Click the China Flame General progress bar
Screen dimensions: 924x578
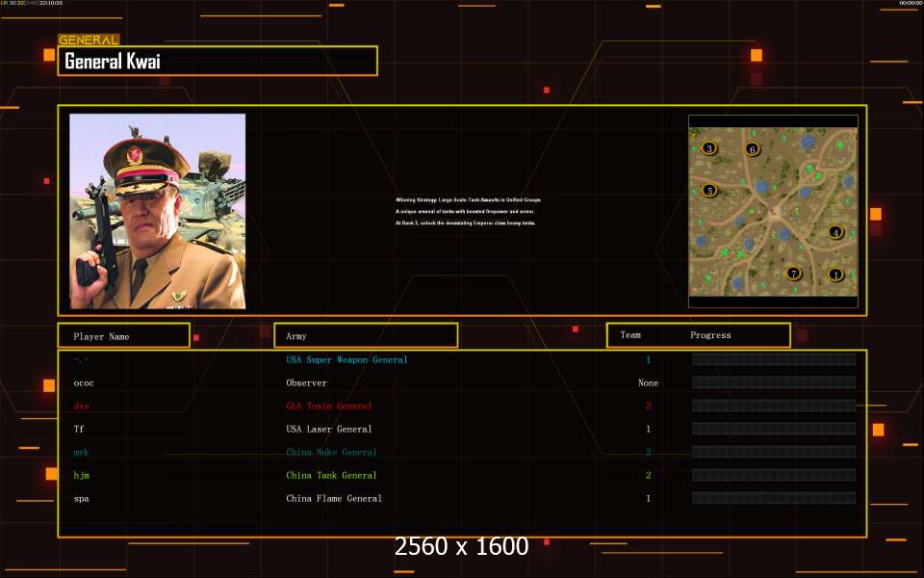tap(774, 498)
